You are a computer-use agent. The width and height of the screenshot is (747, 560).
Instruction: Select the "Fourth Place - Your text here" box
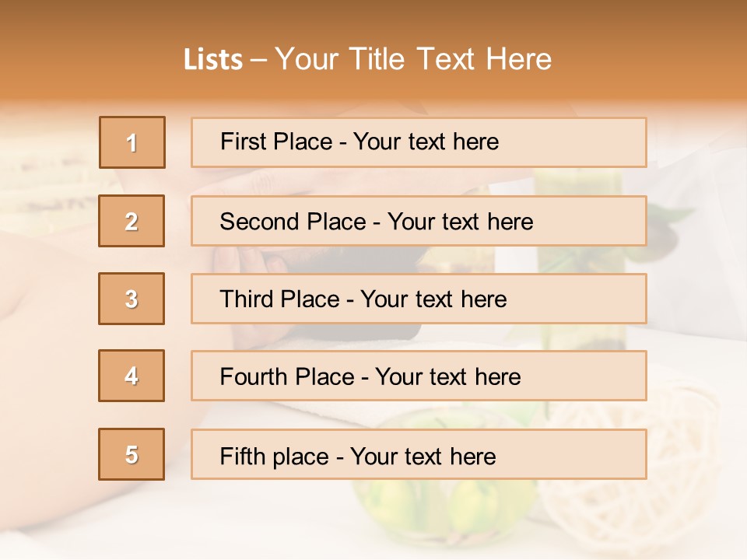[x=419, y=376]
